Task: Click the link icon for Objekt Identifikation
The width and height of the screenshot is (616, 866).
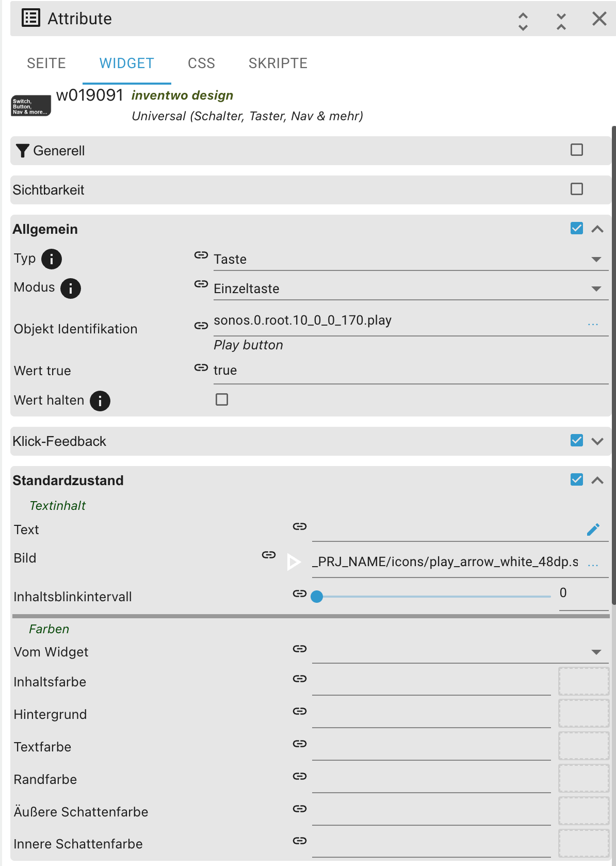Action: tap(201, 326)
